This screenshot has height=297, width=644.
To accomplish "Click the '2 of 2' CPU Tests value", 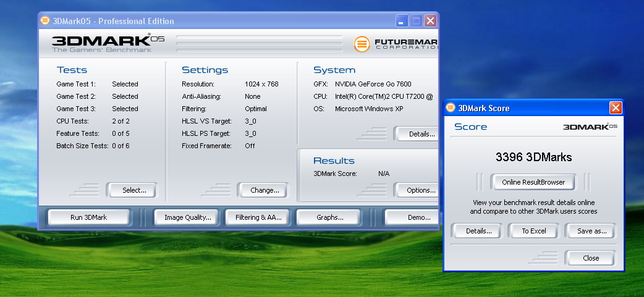I will 121,121.
